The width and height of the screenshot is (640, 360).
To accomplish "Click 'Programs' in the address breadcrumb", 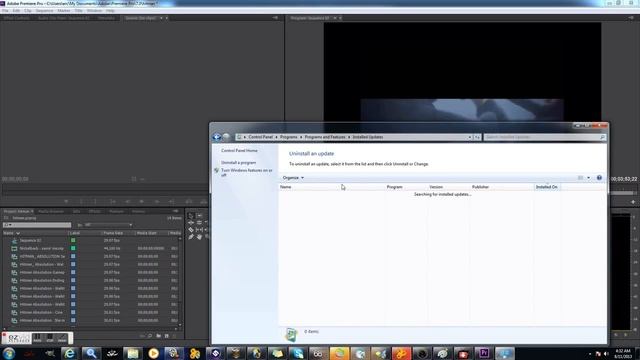I will (289, 137).
